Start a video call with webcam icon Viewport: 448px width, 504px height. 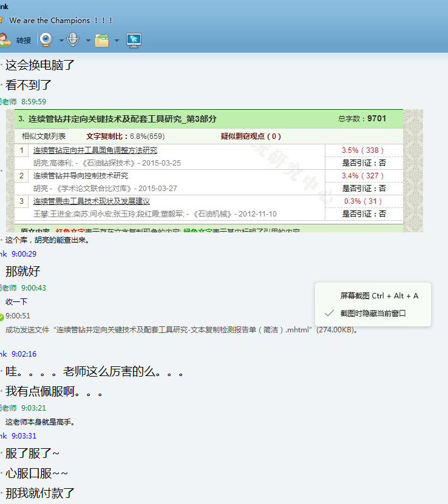46,40
